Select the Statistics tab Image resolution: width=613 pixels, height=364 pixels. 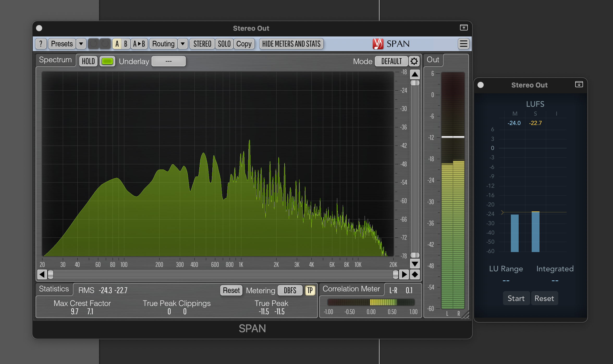(x=54, y=289)
